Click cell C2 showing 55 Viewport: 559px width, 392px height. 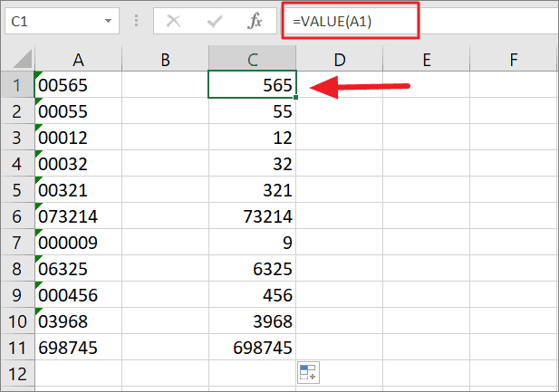click(253, 110)
